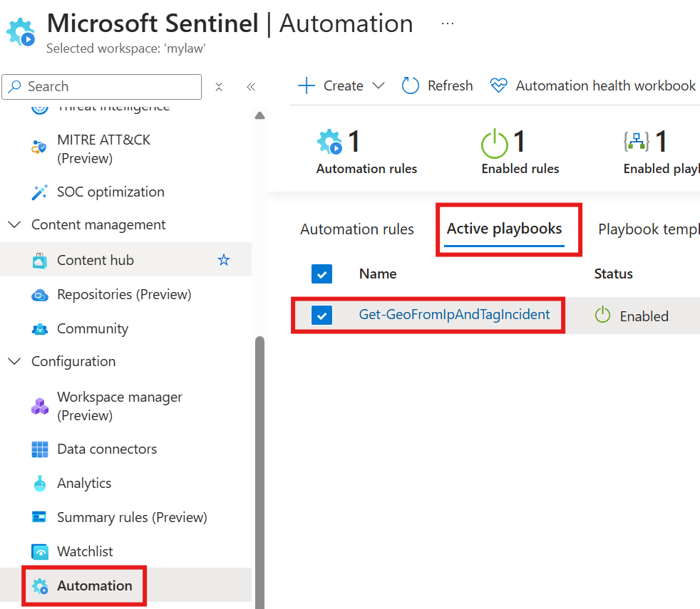Viewport: 700px width, 609px height.
Task: Collapse the Content management section
Action: coord(14,224)
